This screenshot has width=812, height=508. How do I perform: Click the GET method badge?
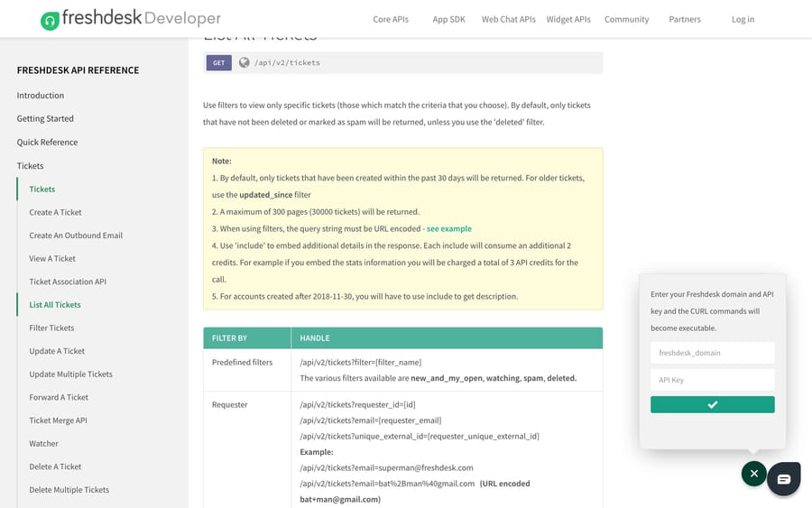218,62
